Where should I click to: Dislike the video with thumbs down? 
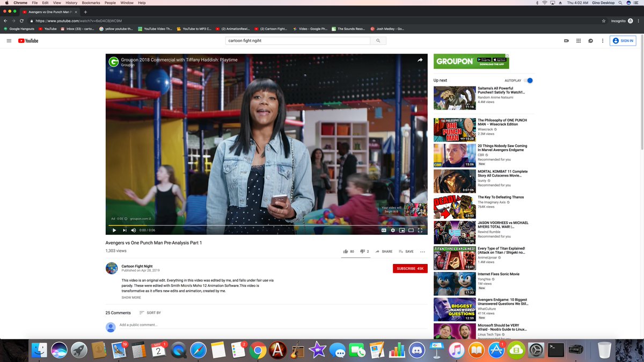click(x=362, y=252)
